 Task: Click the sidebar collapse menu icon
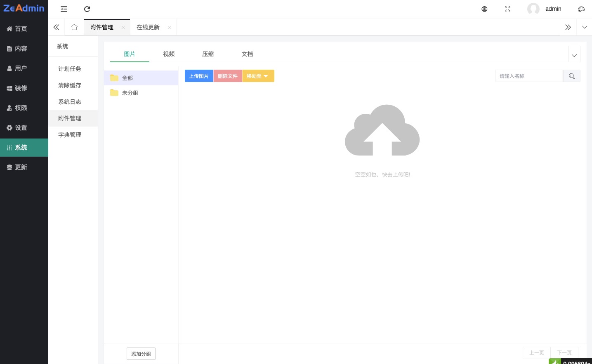[x=64, y=9]
